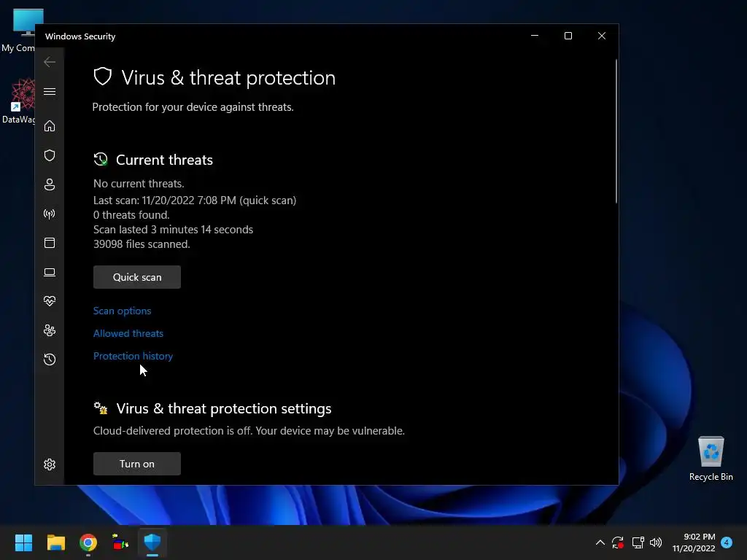Open the Windows Start menu
747x560 pixels.
23,542
